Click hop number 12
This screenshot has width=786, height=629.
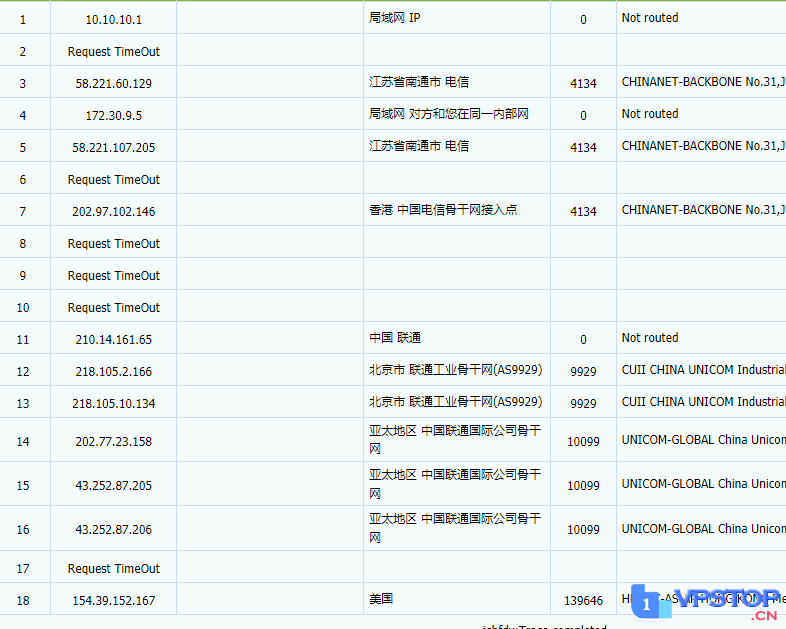23,372
